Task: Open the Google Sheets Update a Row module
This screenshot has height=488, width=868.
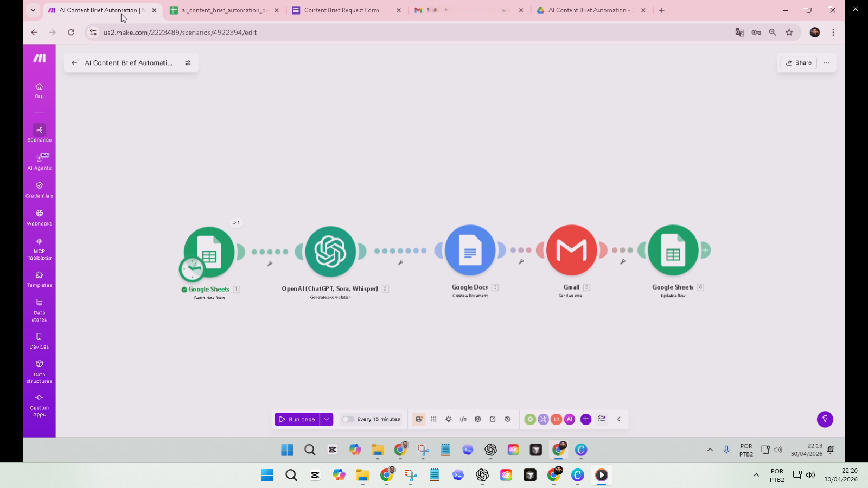Action: point(673,250)
